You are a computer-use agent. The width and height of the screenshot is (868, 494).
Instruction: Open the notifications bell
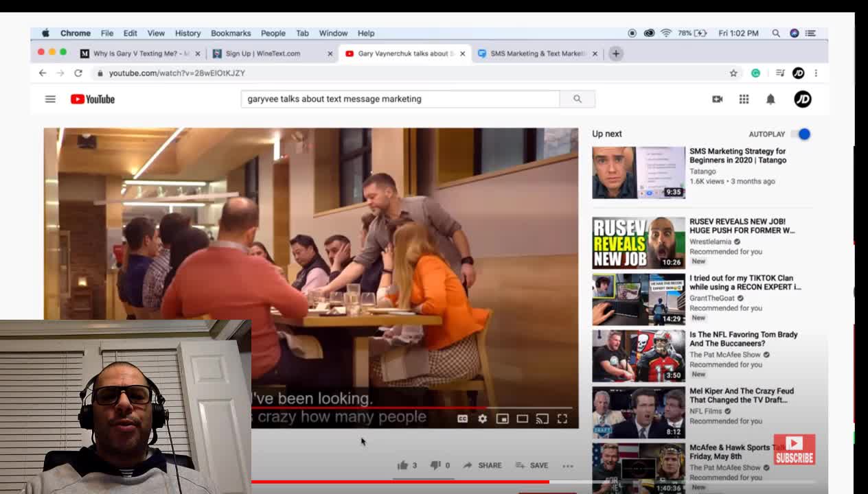(x=770, y=99)
